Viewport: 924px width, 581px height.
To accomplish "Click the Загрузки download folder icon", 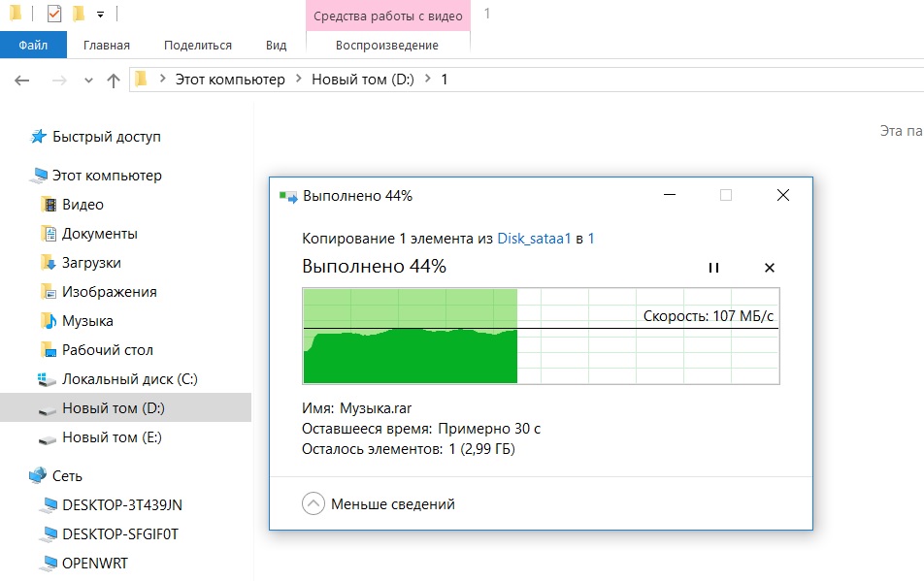I will click(x=49, y=263).
